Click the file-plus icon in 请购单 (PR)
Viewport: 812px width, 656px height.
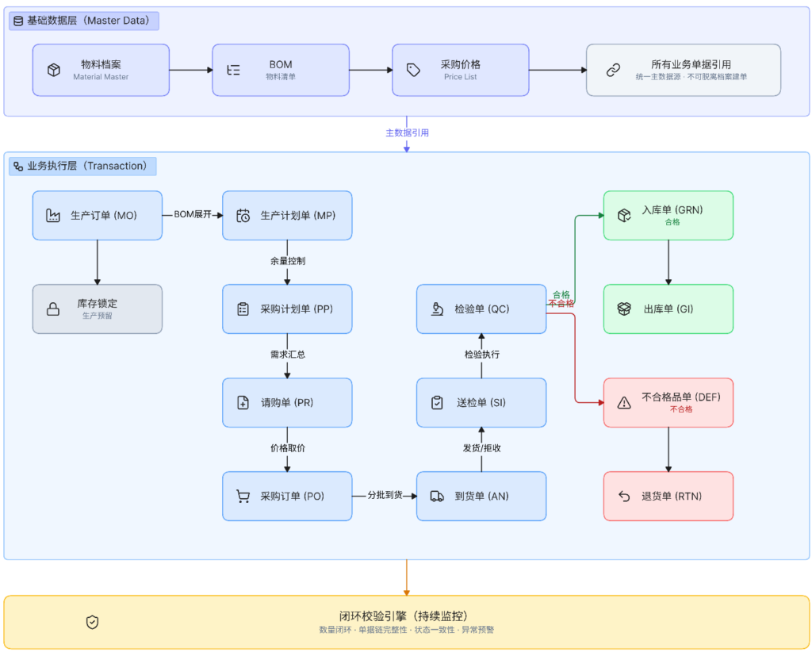pyautogui.click(x=243, y=403)
